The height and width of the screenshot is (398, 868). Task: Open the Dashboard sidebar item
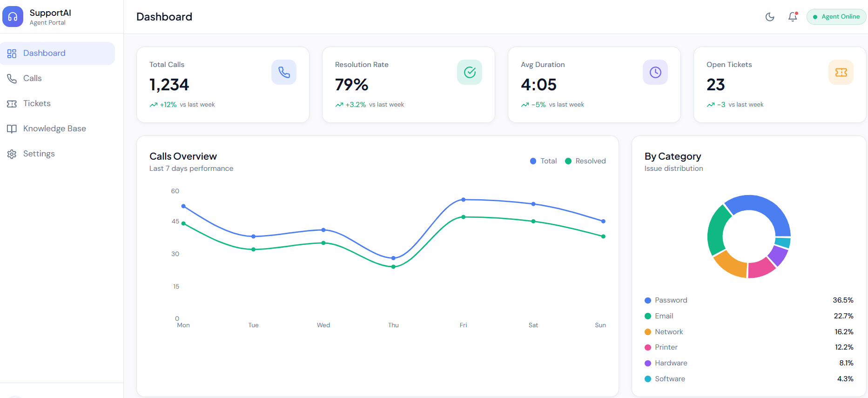coord(58,54)
